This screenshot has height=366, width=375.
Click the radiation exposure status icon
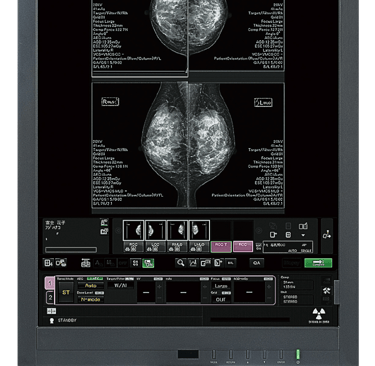coord(319,315)
